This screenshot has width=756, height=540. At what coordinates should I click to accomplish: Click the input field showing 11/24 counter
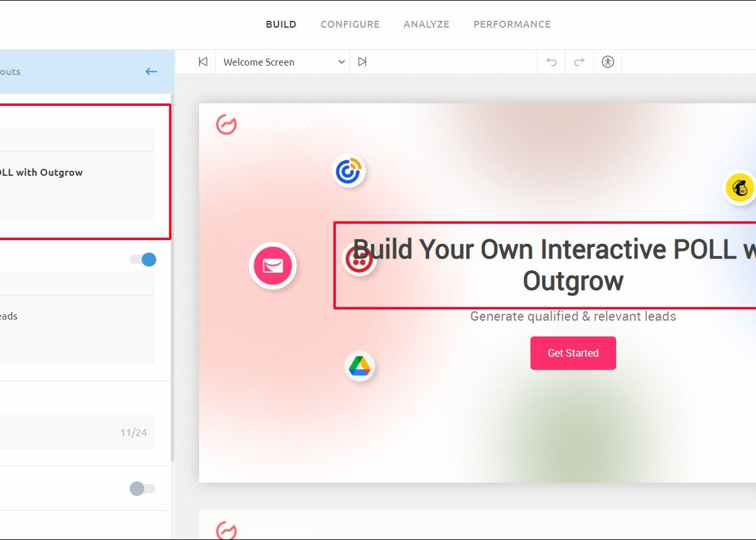[x=76, y=432]
